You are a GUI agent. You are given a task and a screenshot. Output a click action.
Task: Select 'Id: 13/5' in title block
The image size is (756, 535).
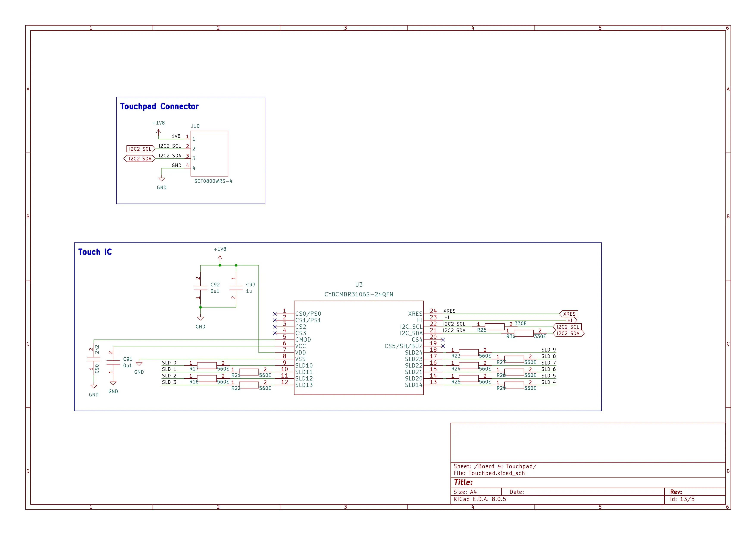point(682,499)
